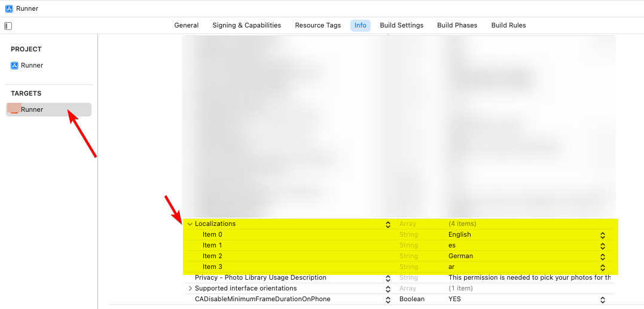The width and height of the screenshot is (644, 309).
Task: Select the Localizations key
Action: coord(215,224)
